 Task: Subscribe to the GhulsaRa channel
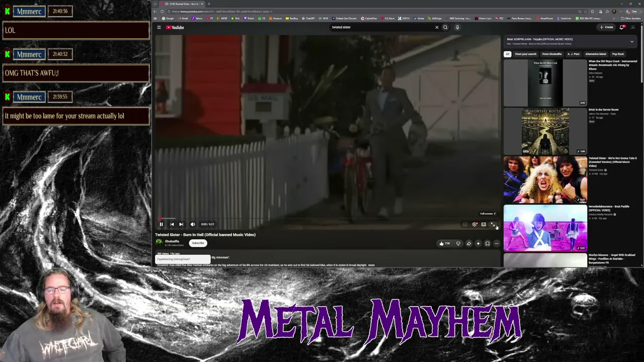[198, 243]
